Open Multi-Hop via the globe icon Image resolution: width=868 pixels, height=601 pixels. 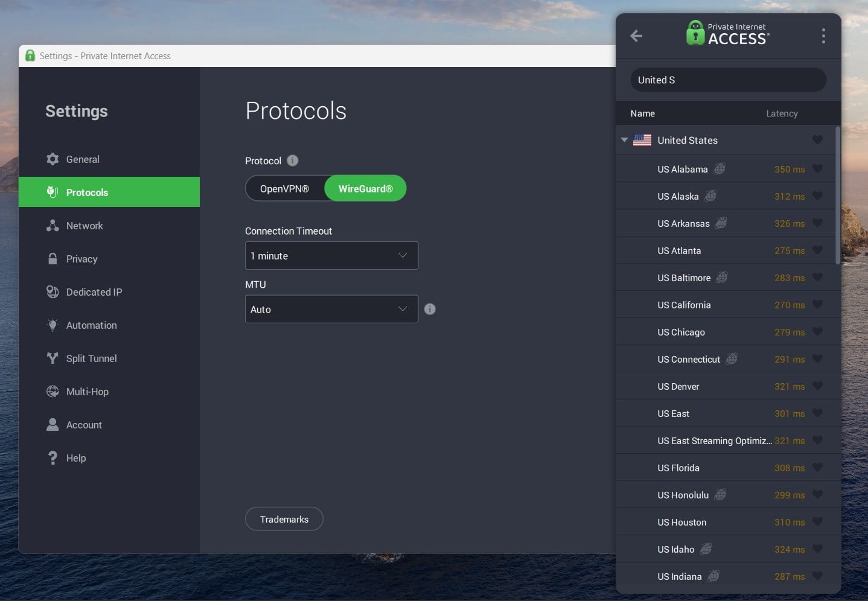(53, 391)
